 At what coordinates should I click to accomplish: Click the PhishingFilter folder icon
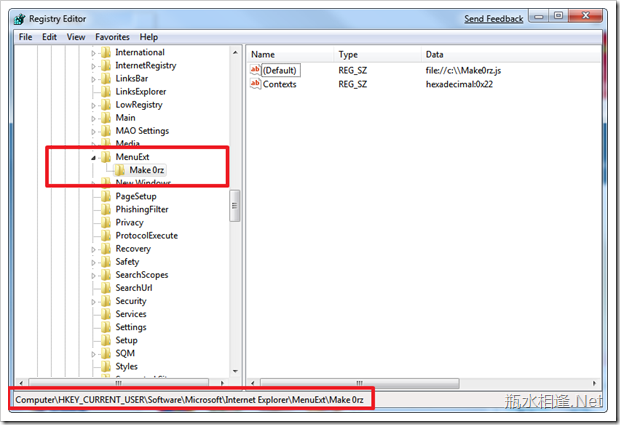point(106,210)
